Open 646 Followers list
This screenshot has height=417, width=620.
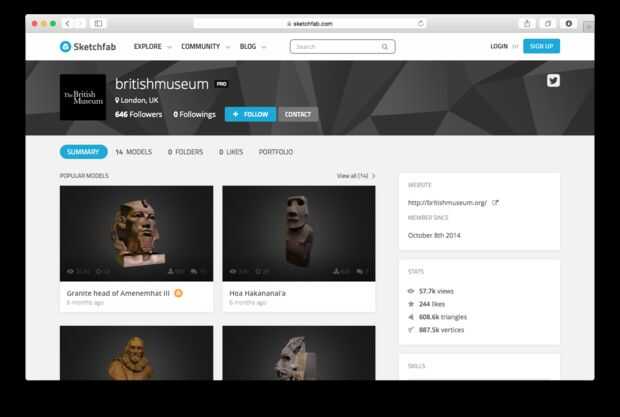[138, 115]
